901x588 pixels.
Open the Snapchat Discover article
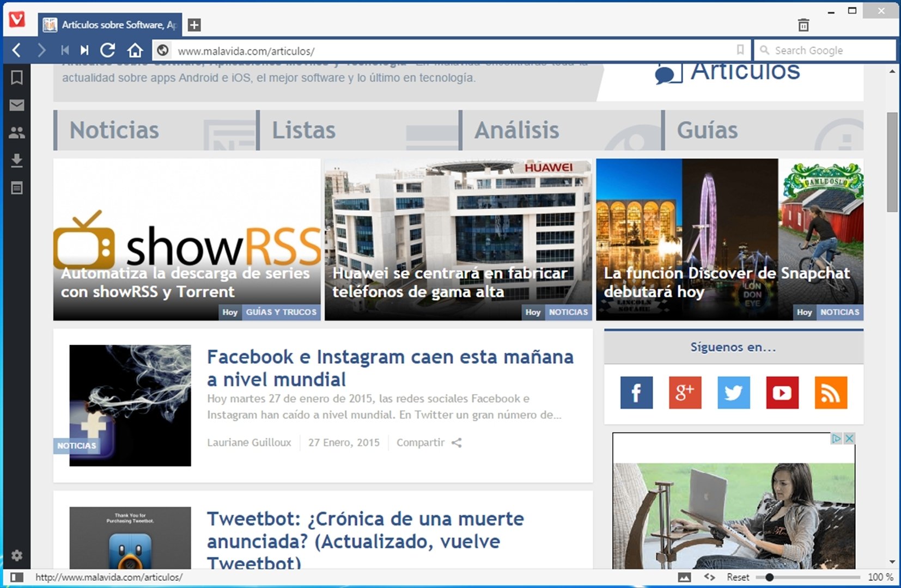(x=730, y=239)
